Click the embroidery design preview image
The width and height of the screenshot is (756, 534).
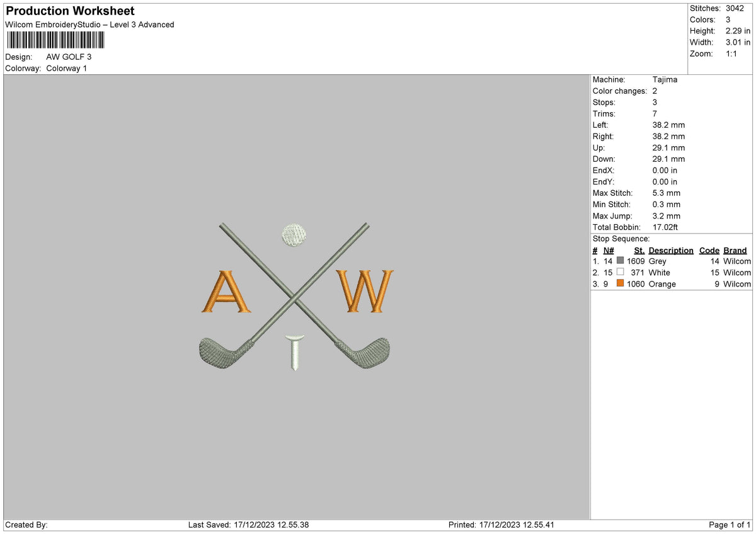pos(297,296)
